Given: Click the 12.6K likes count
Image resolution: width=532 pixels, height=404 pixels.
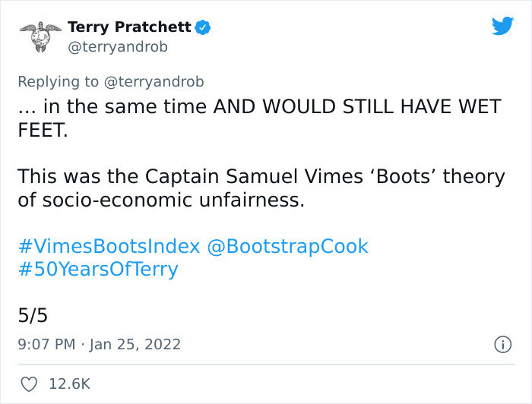Looking at the screenshot, I should (69, 384).
